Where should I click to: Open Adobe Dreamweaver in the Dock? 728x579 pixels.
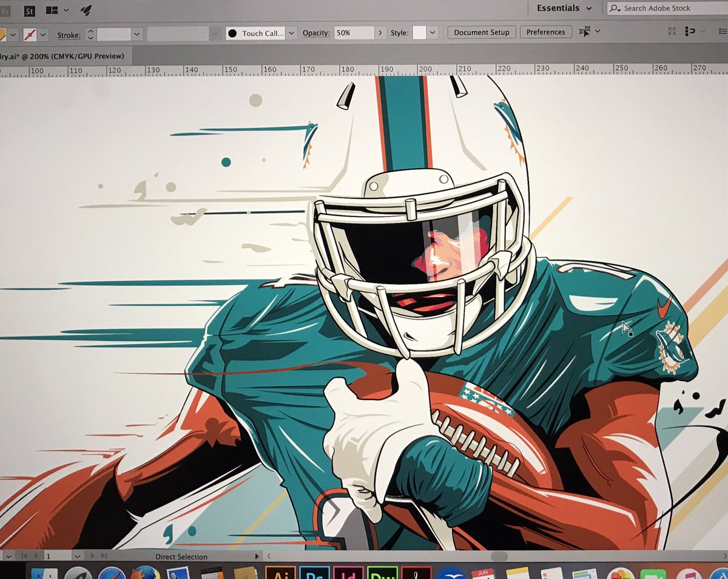point(382,573)
